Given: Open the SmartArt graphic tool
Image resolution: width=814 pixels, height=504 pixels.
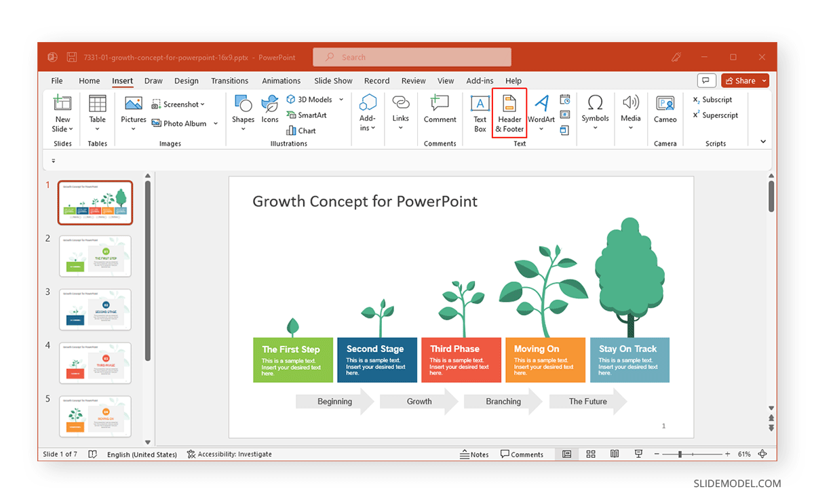Looking at the screenshot, I should (307, 115).
